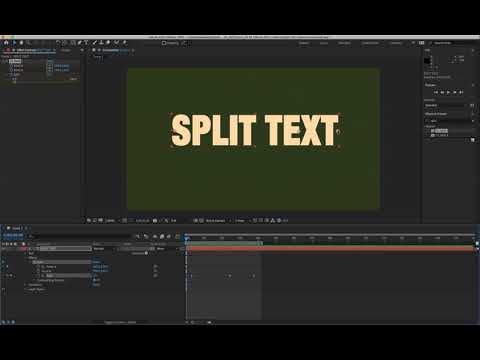Select the Eraser tool
The image size is (480, 360).
[108, 43]
